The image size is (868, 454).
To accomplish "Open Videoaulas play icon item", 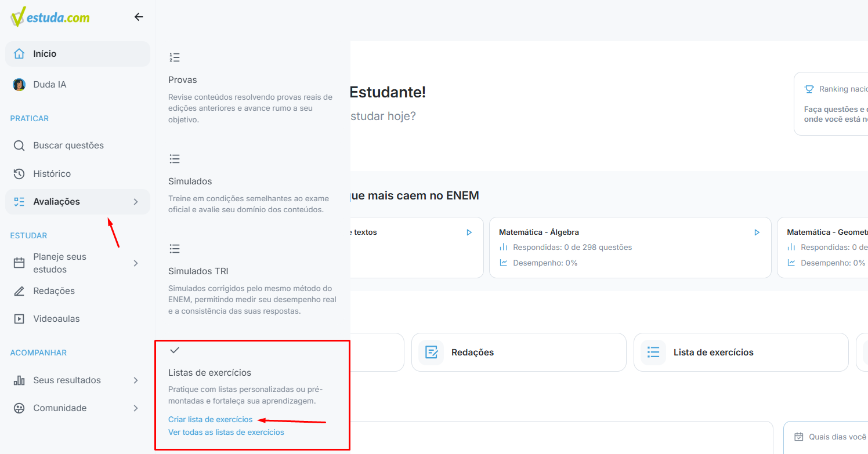I will coord(78,319).
